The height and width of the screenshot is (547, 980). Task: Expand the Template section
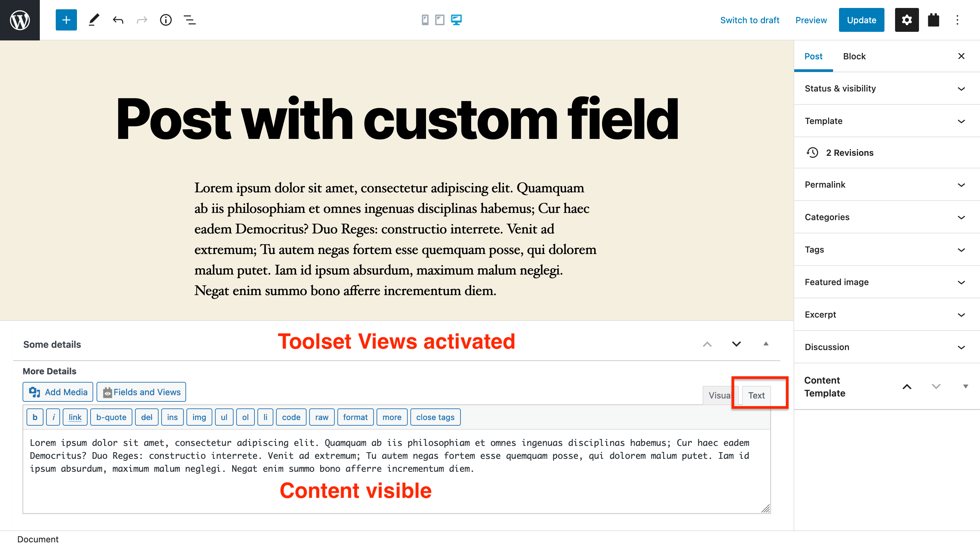coord(887,121)
